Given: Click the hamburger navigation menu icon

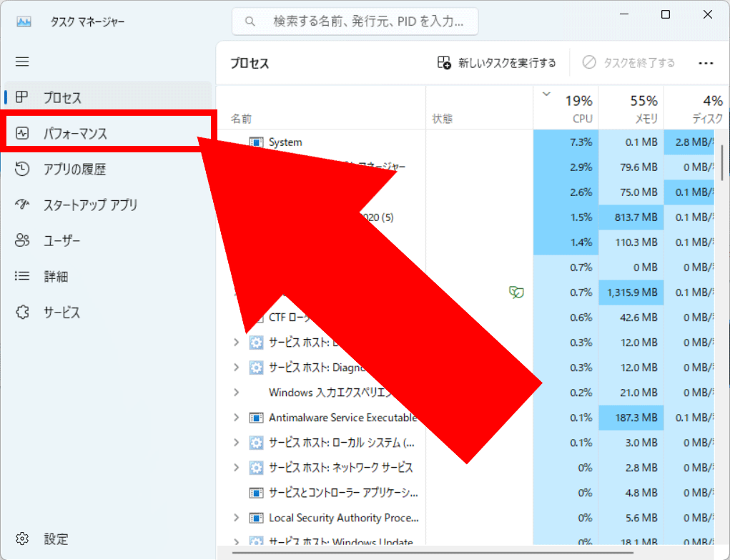Looking at the screenshot, I should [x=22, y=62].
